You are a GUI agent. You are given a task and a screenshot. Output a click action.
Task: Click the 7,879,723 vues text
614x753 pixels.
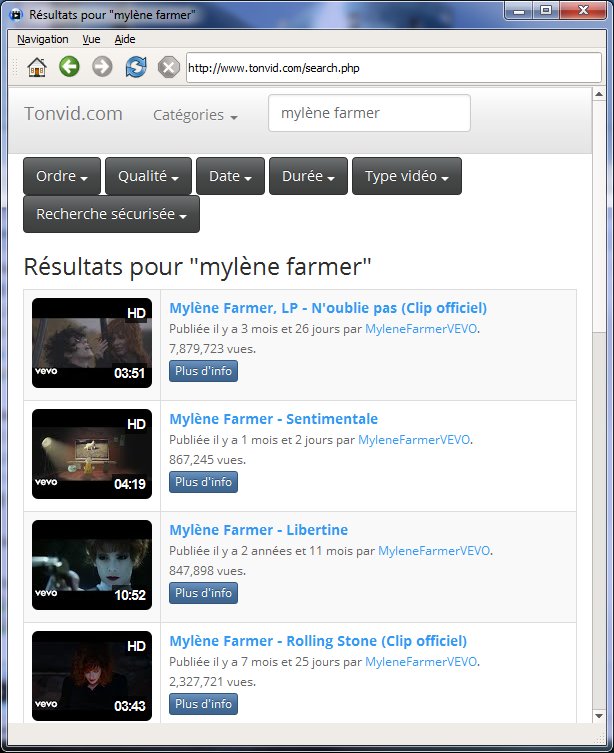click(x=212, y=349)
